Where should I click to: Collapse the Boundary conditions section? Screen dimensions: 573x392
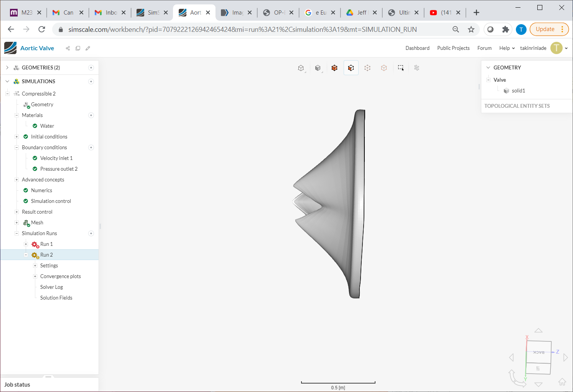pyautogui.click(x=16, y=147)
